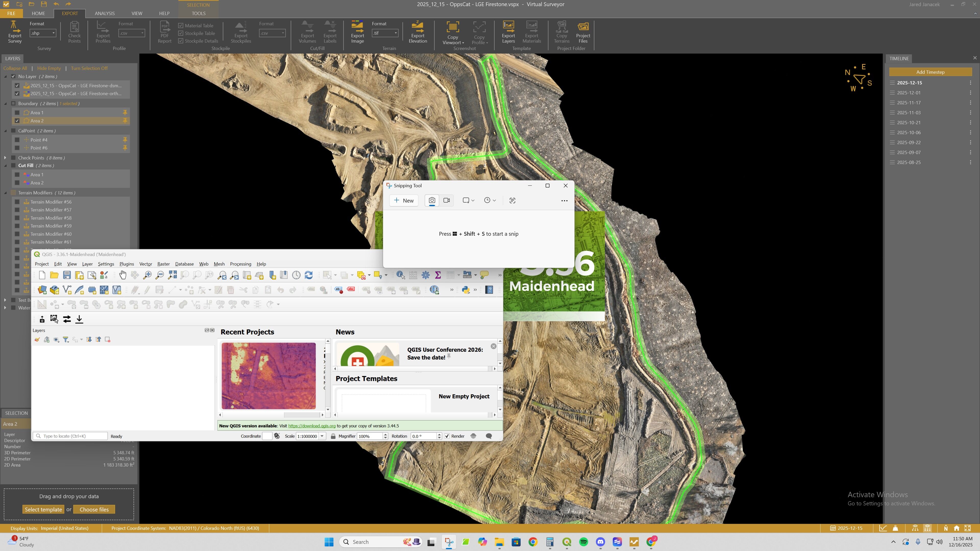Click QGIS filter legend icon in Layers panel

[x=66, y=340]
